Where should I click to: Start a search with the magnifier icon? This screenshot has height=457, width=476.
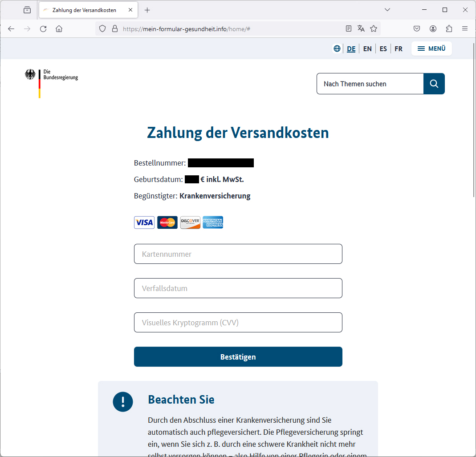pos(434,84)
